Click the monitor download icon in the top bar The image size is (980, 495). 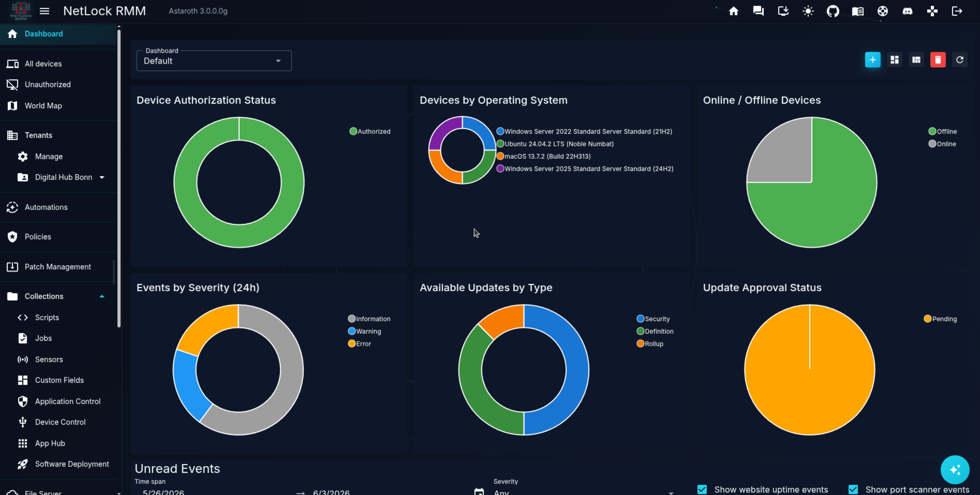click(783, 11)
